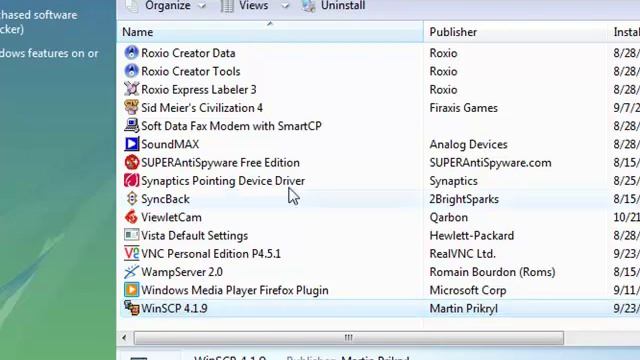Click the Synaptics publisher cell

tap(453, 181)
